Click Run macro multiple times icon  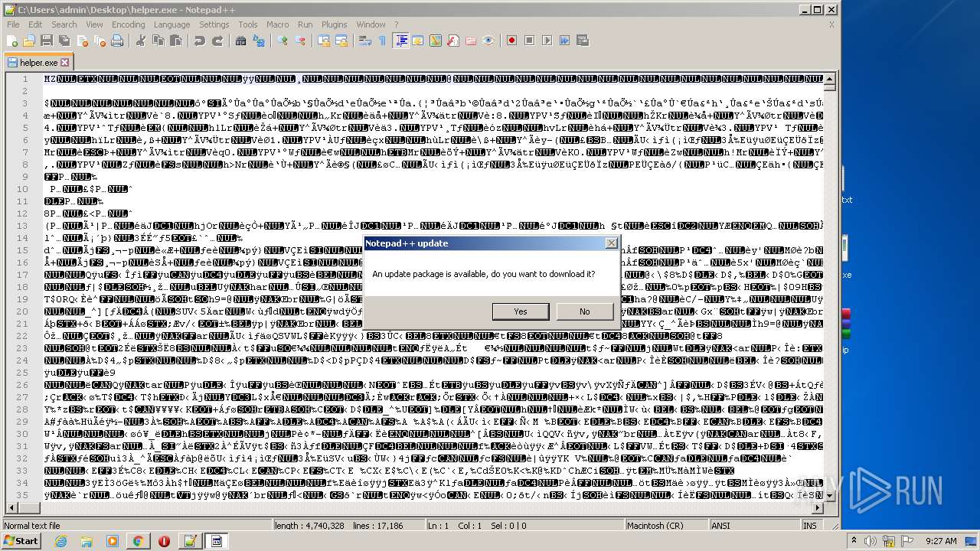point(565,41)
